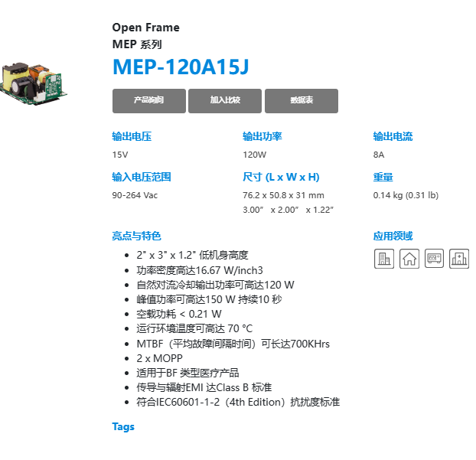The image size is (476, 460).
Task: Click the 重量 heading
Action: point(383,177)
